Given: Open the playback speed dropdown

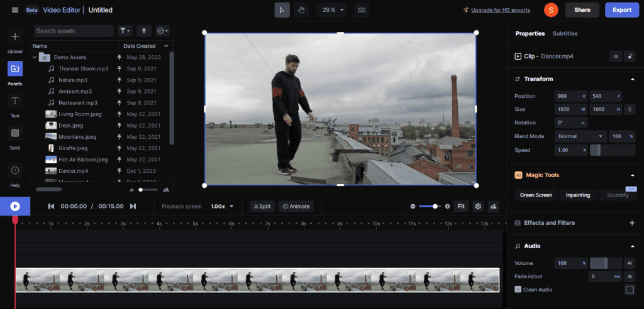Looking at the screenshot, I should coord(223,206).
